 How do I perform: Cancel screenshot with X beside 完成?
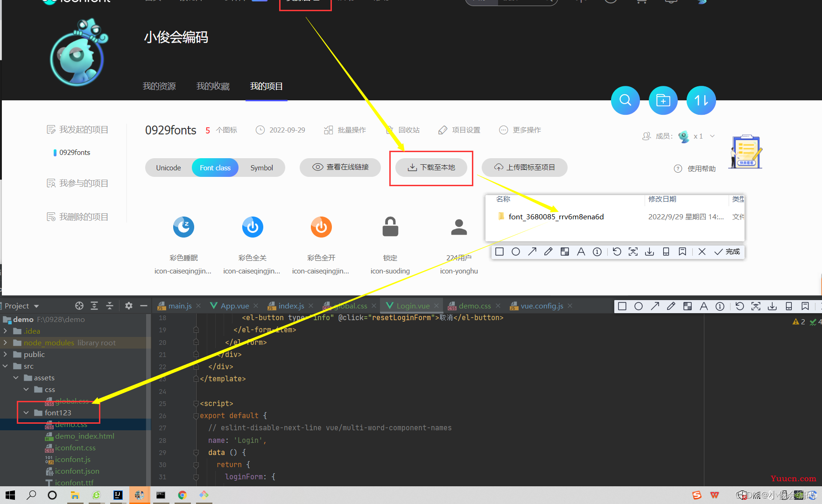tap(702, 252)
